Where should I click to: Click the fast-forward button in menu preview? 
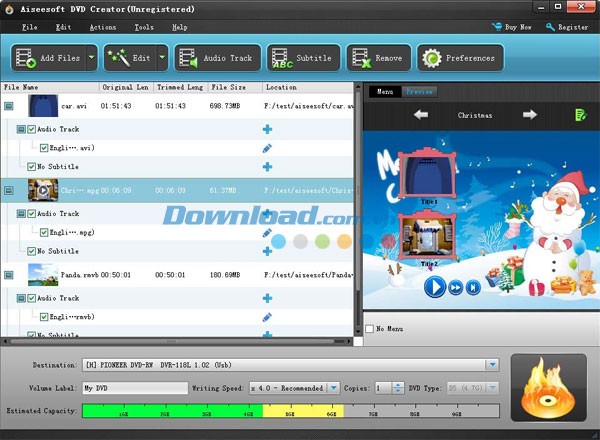coord(455,287)
